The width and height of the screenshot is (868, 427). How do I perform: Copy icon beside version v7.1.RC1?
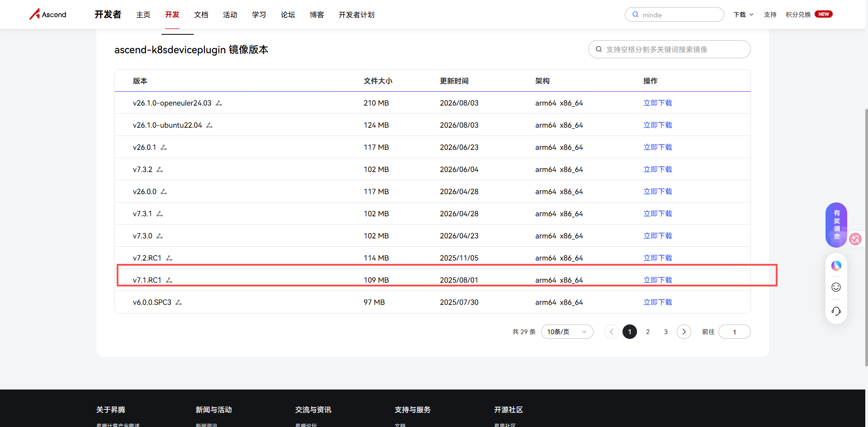[169, 280]
